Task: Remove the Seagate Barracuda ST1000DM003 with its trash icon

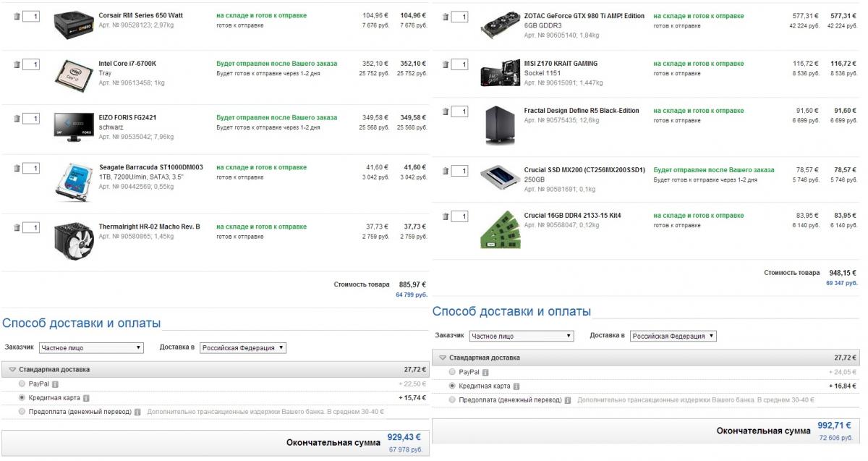Action: coord(17,169)
